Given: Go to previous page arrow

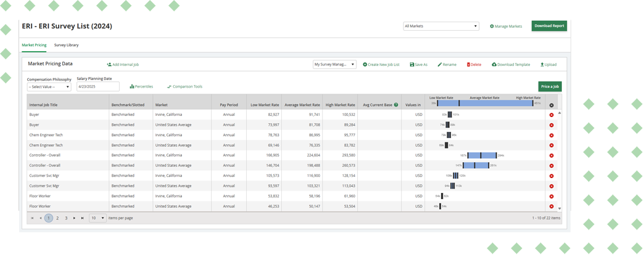Looking at the screenshot, I should click(x=40, y=218).
